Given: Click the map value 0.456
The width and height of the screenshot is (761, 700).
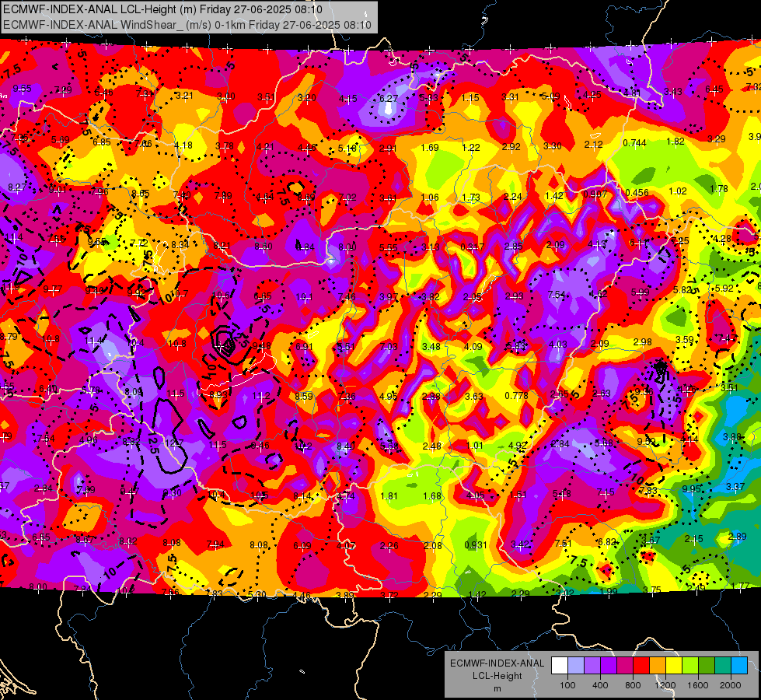Looking at the screenshot, I should pos(637,193).
